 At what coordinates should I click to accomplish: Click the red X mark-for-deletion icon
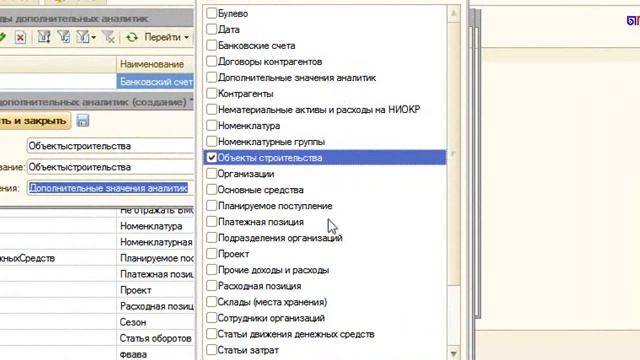tap(20, 38)
